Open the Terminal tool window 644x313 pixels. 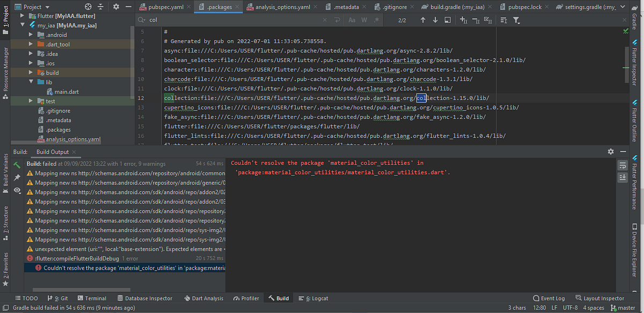(92, 298)
